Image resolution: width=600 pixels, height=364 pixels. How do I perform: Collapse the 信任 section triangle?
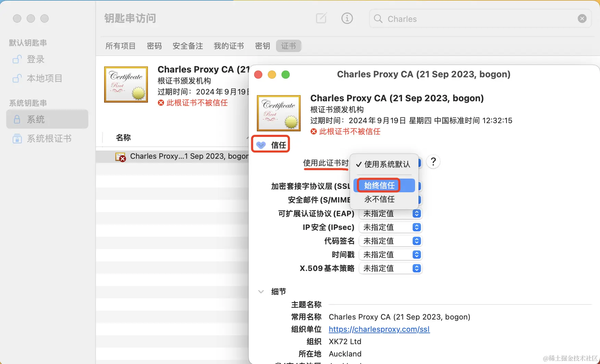coord(261,145)
